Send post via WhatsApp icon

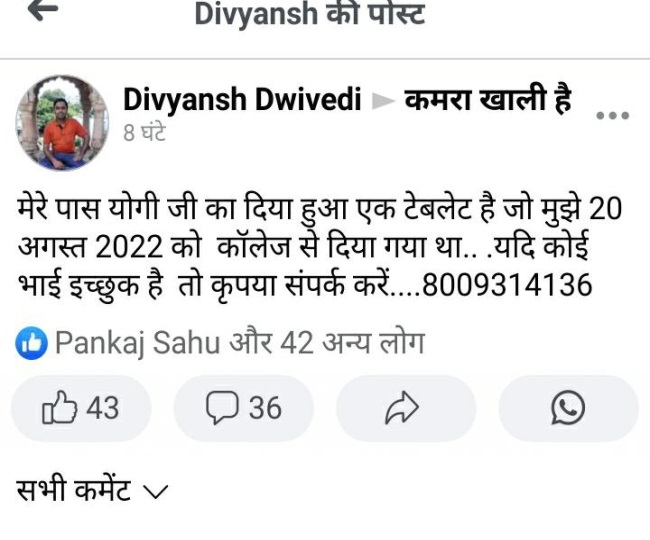point(568,408)
